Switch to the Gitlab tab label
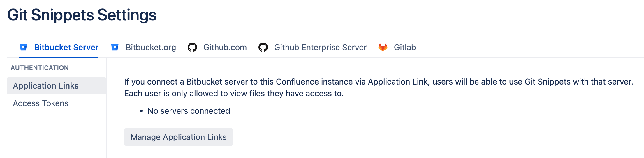644x158 pixels. [405, 47]
